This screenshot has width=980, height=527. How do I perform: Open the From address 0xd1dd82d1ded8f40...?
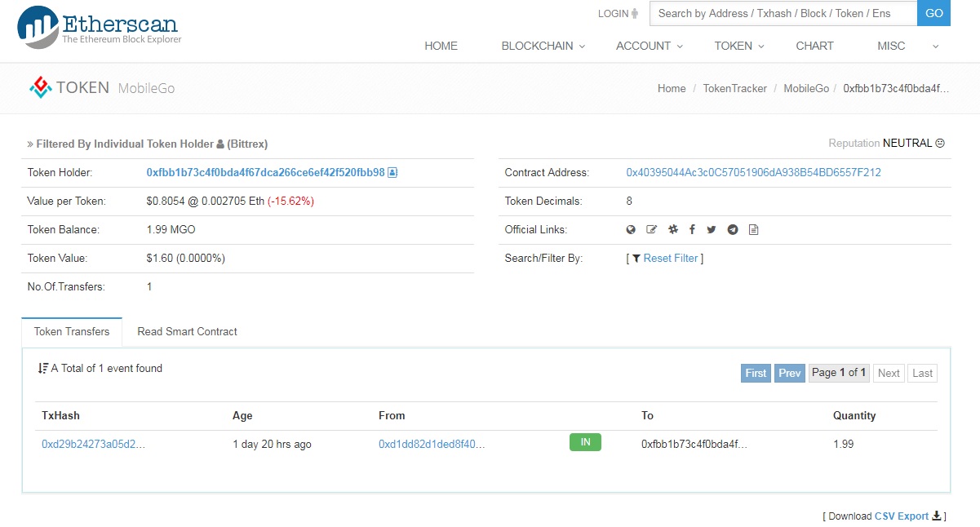coord(432,445)
